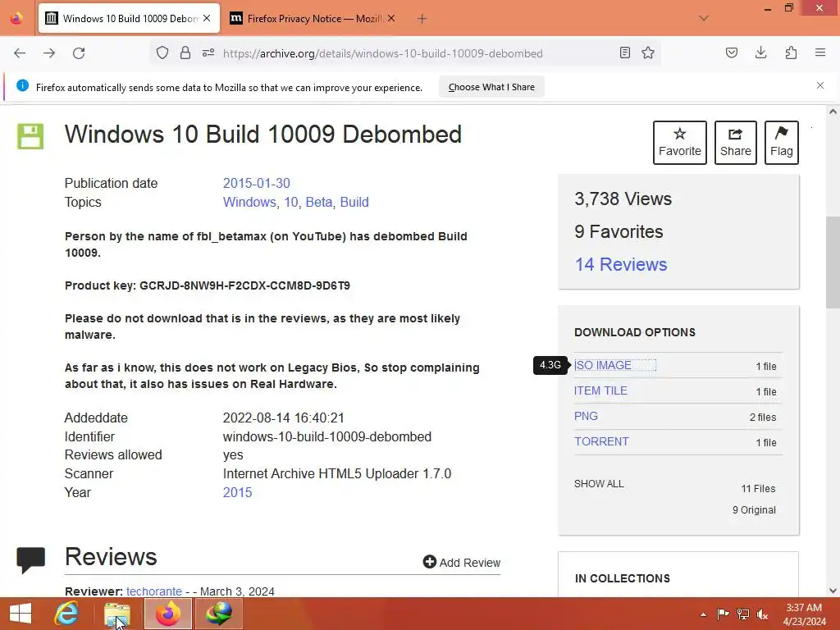The width and height of the screenshot is (840, 630).
Task: Close the Firefox Privacy Notice tab
Action: (391, 18)
